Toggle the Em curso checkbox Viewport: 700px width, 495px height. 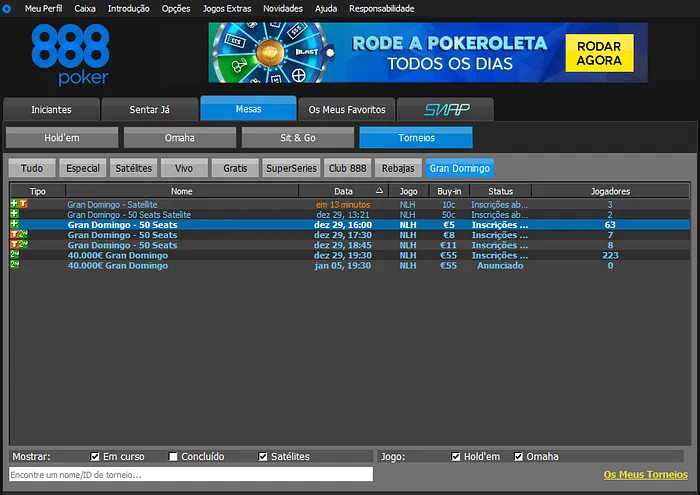point(95,456)
